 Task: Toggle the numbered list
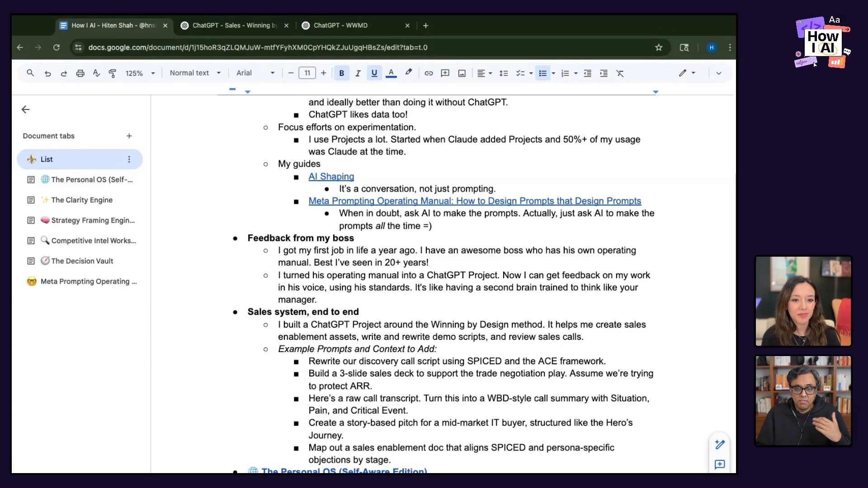click(x=565, y=73)
